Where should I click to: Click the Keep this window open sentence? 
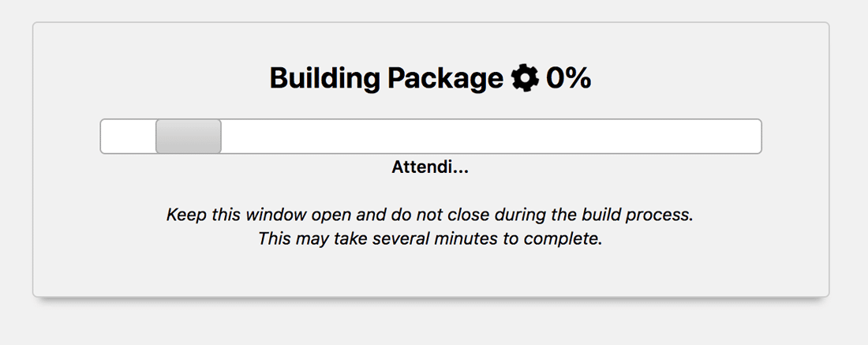pyautogui.click(x=430, y=214)
